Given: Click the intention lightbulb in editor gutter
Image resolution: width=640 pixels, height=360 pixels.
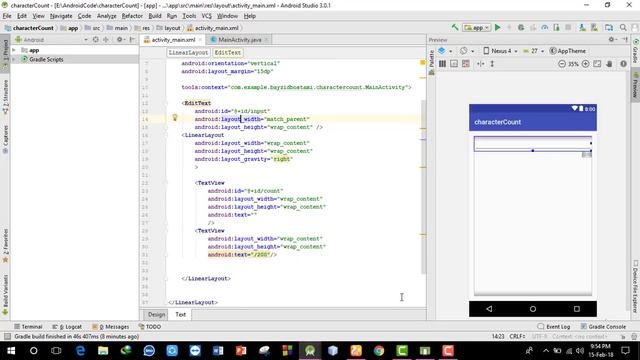Looking at the screenshot, I should pos(175,118).
